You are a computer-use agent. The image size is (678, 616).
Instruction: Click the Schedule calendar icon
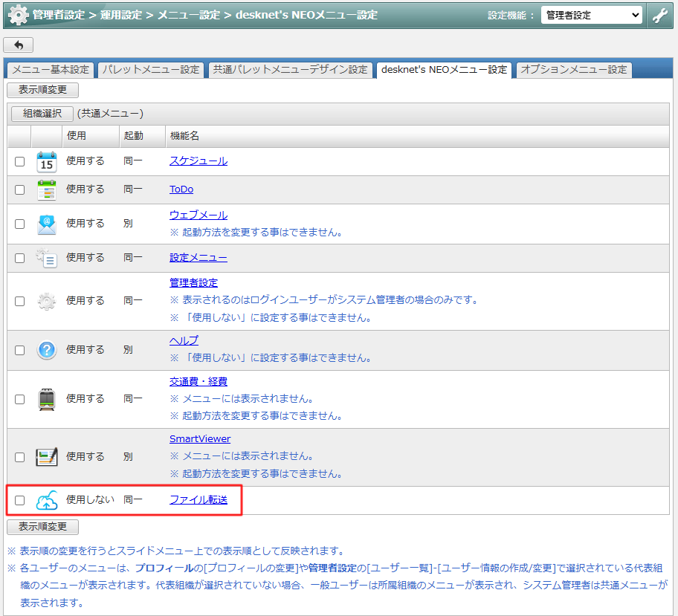[x=47, y=161]
